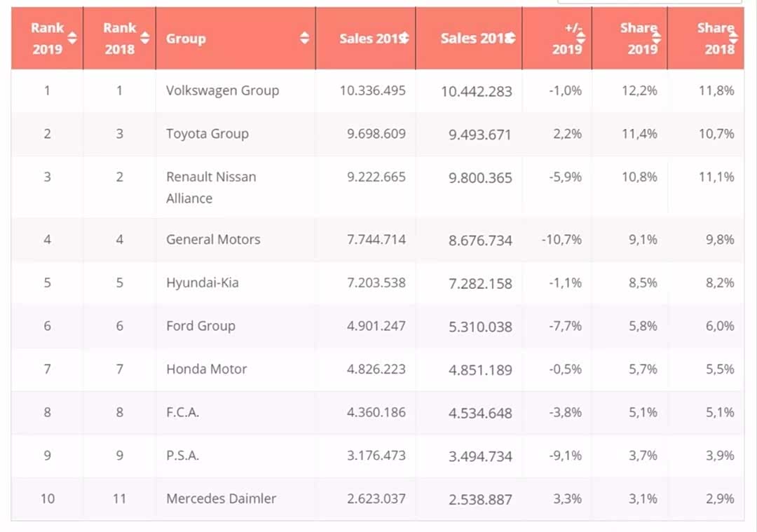Toggle the Group column sort arrows
757x532 pixels.
[x=304, y=38]
